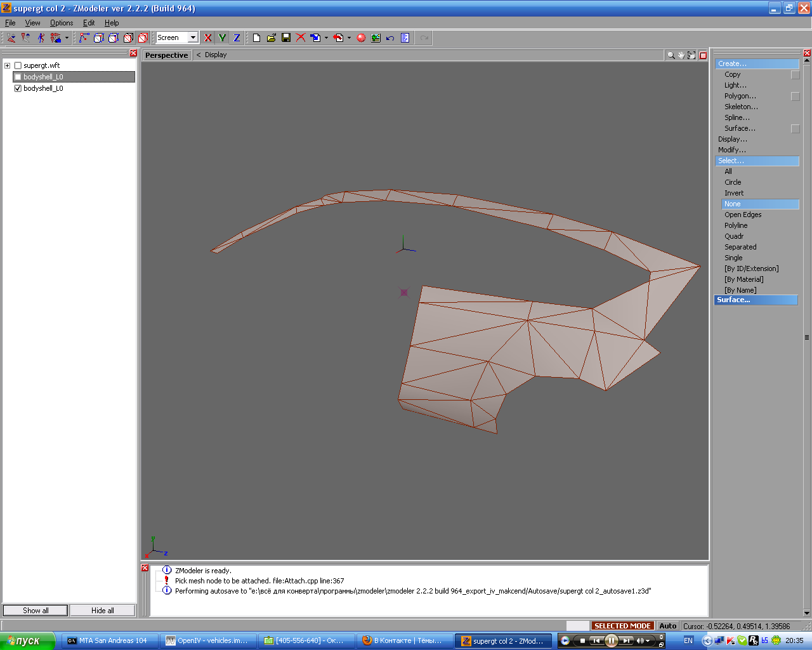Image resolution: width=812 pixels, height=650 pixels.
Task: Toggle the green Y axis button
Action: point(222,38)
